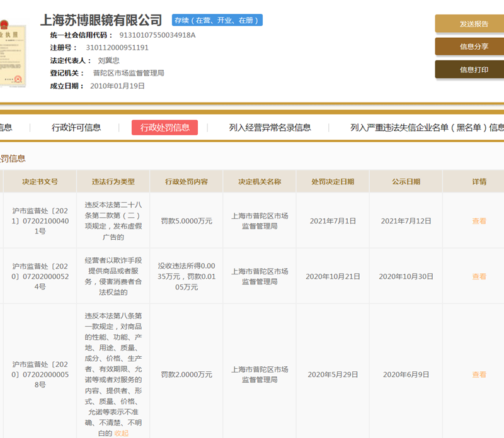Click the 存续（在营、开业、在册）status badge

(217, 20)
